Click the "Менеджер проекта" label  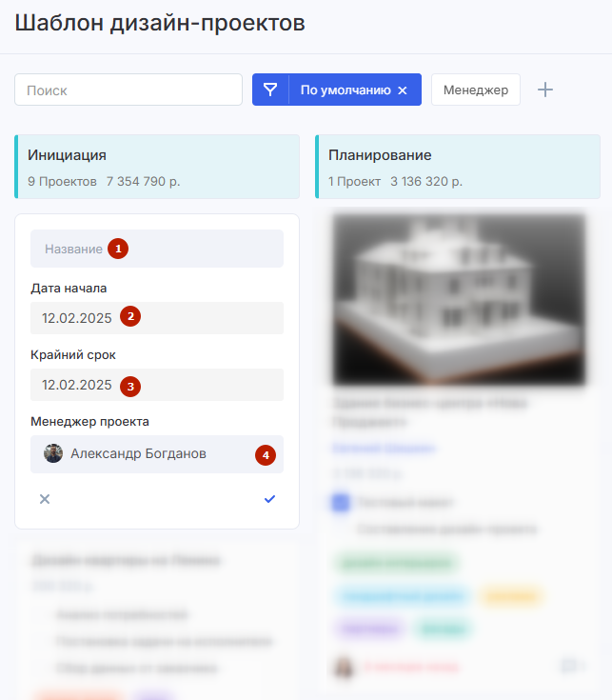click(x=89, y=421)
